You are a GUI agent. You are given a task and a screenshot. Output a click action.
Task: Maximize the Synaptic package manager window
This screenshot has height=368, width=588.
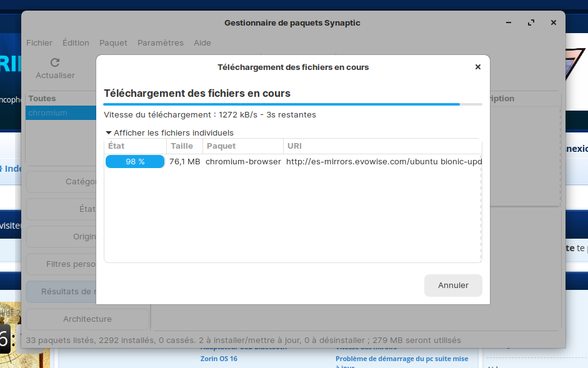pyautogui.click(x=531, y=22)
